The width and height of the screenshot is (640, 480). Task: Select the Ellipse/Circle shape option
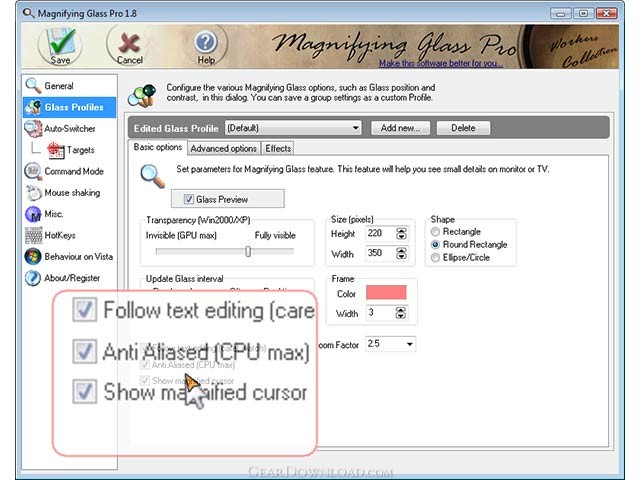pos(435,258)
